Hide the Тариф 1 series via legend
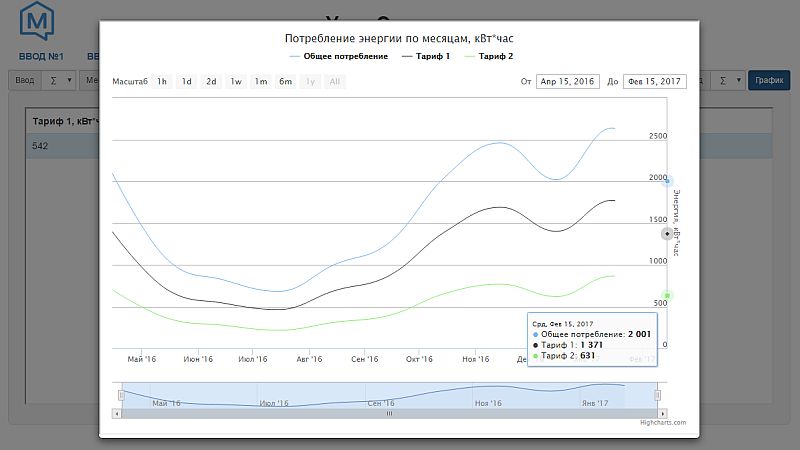 (425, 56)
